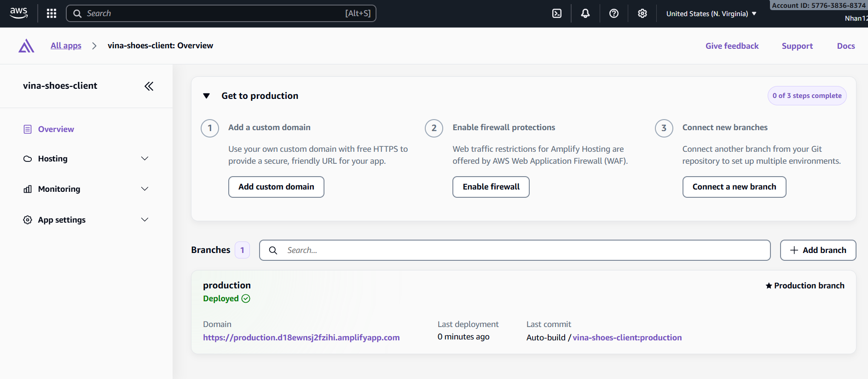This screenshot has height=379, width=868.
Task: Click Add custom domain button
Action: tap(276, 187)
